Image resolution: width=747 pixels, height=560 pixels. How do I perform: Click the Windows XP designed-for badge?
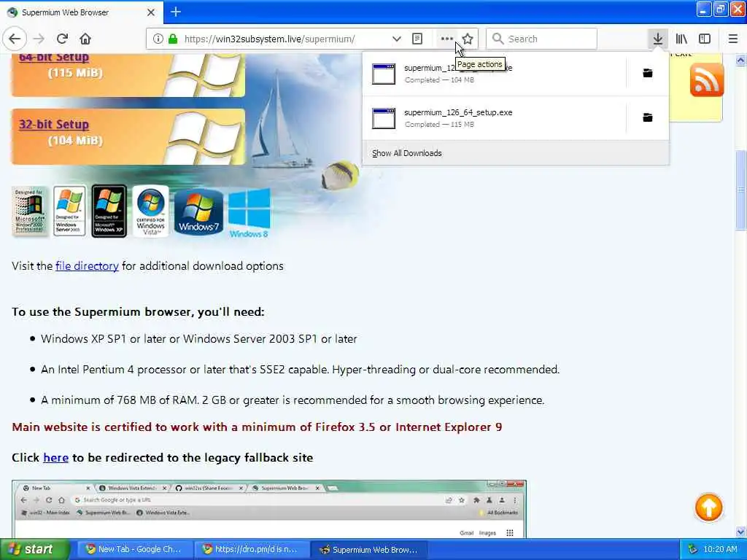[109, 211]
